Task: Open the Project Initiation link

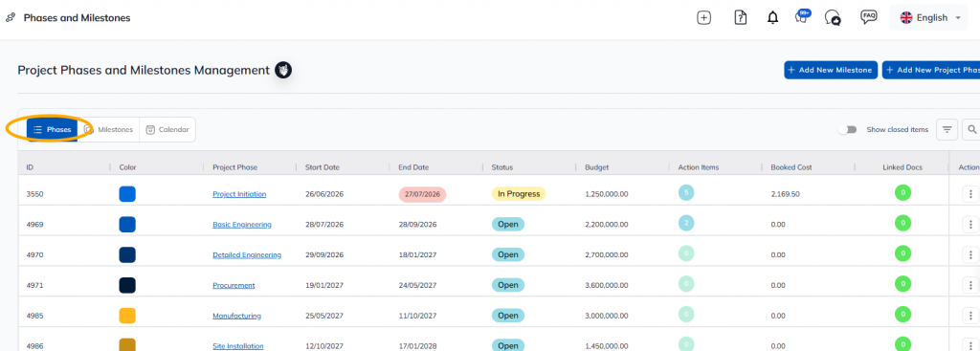Action: 239,194
